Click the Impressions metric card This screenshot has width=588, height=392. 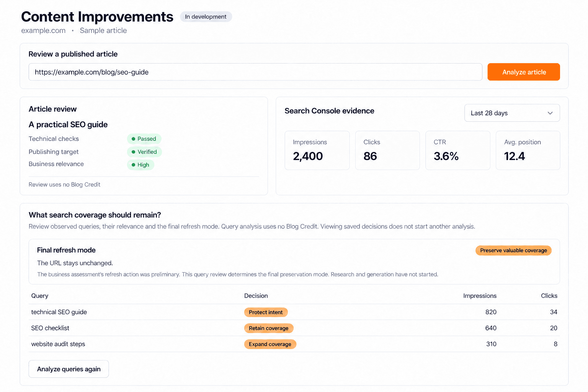point(317,150)
